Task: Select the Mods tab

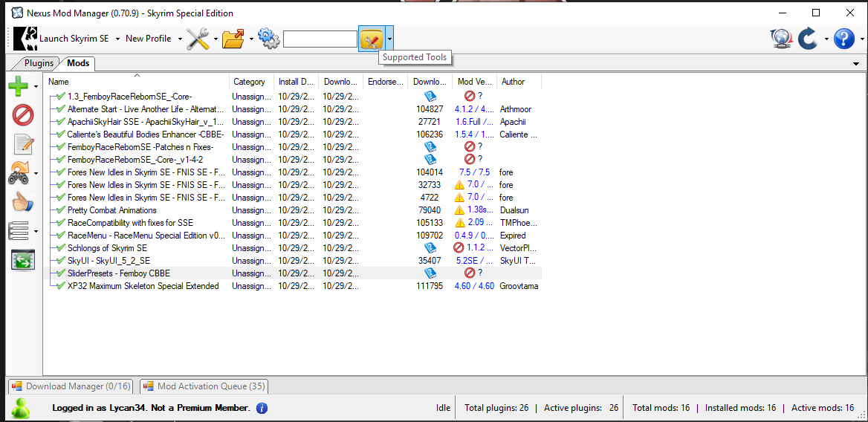Action: point(78,63)
